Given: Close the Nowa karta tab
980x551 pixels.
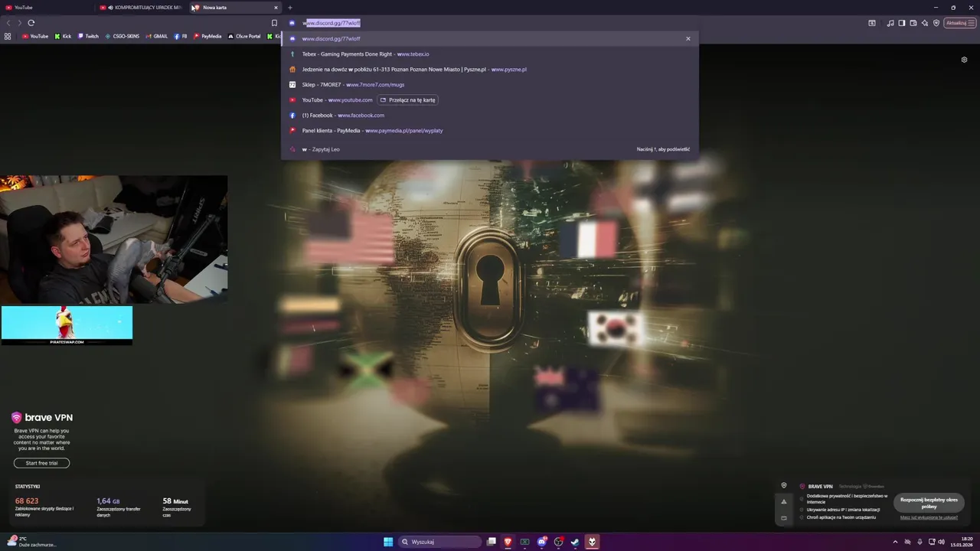Looking at the screenshot, I should (276, 8).
